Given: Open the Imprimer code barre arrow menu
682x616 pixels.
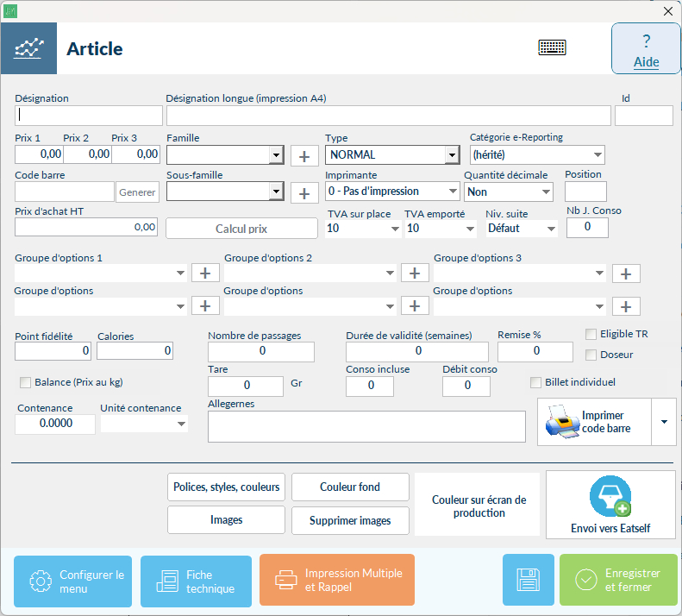Looking at the screenshot, I should tap(664, 421).
